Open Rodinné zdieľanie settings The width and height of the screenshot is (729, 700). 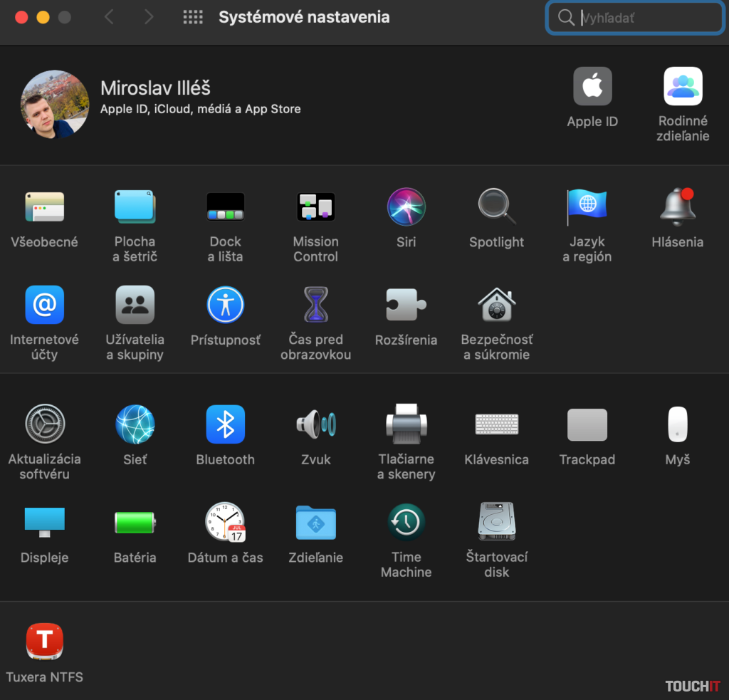[x=682, y=85]
